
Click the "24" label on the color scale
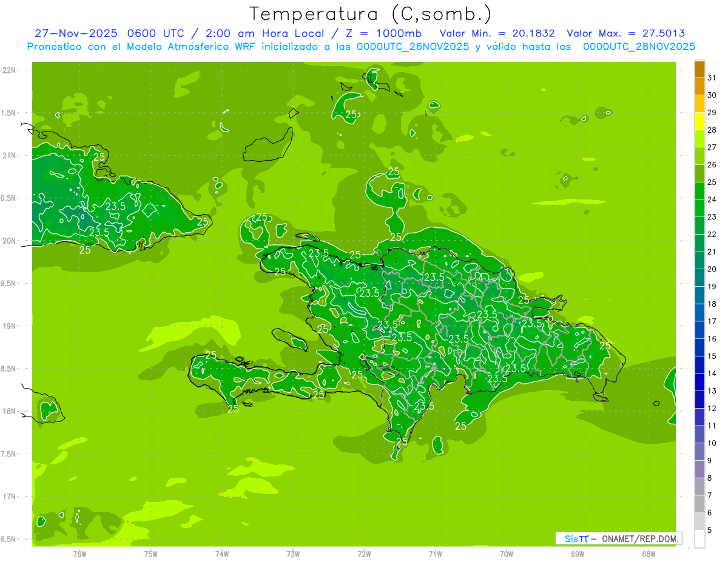712,199
